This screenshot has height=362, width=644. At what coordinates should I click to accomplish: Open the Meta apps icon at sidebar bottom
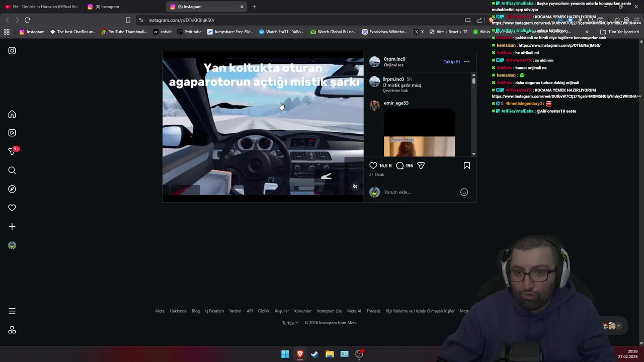click(12, 330)
